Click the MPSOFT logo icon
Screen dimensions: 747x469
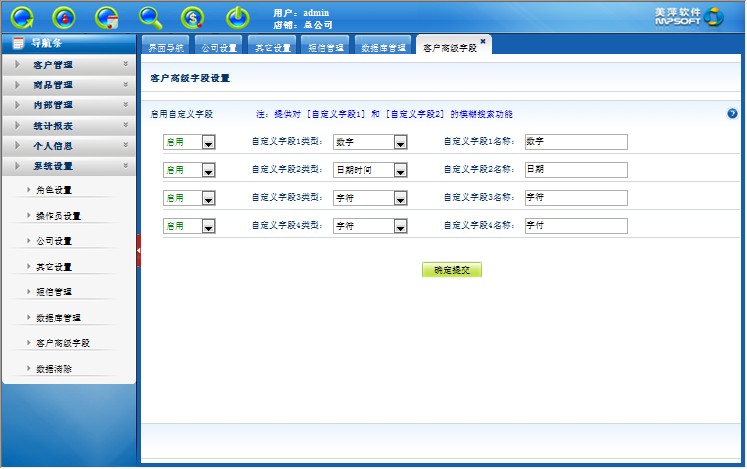713,16
